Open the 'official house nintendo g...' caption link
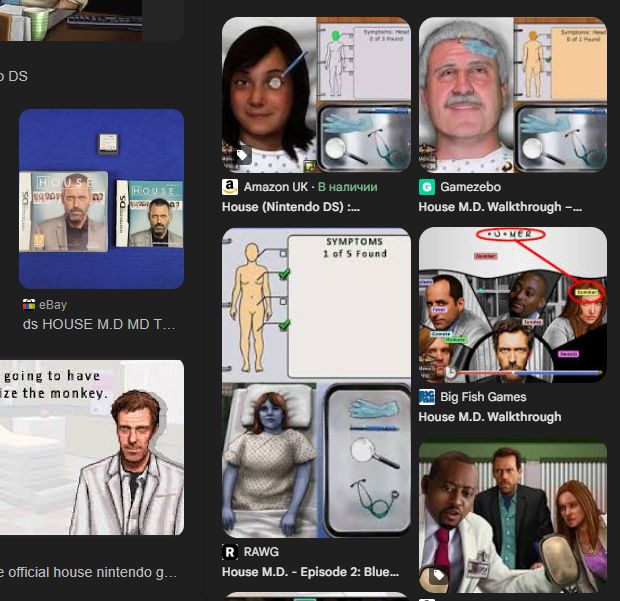 [x=88, y=572]
